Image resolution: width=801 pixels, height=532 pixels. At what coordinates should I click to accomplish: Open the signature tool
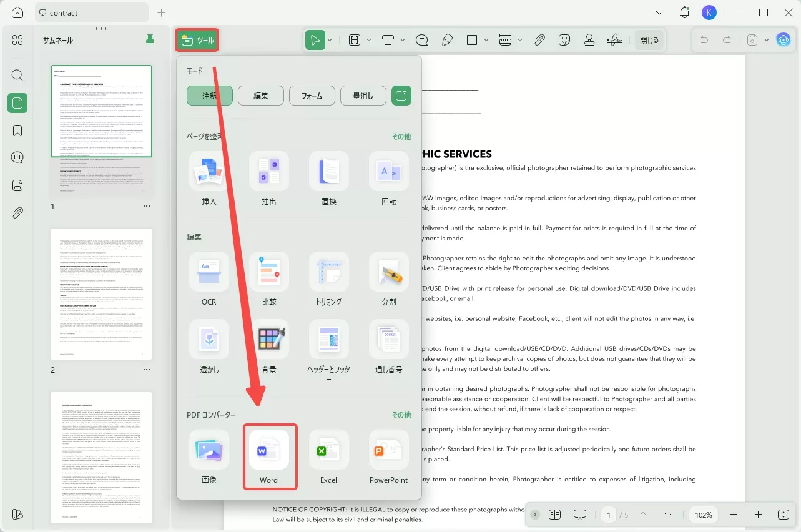point(614,39)
